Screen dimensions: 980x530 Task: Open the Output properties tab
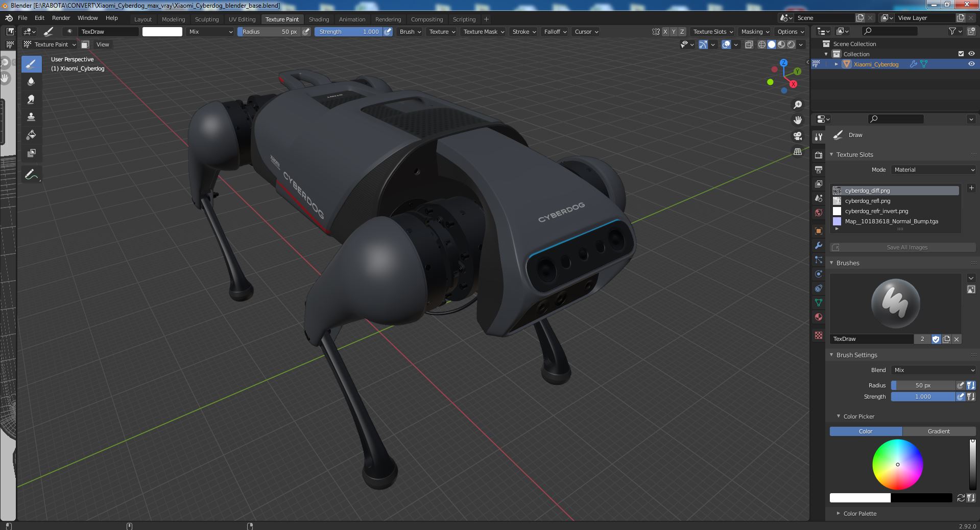point(819,169)
